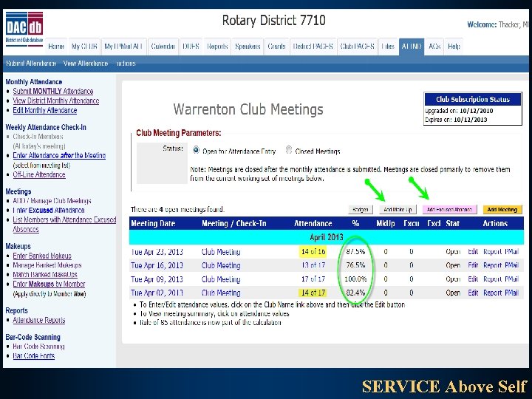Open the Grants tab
Viewport: 532px width, 399px height.
(x=276, y=47)
